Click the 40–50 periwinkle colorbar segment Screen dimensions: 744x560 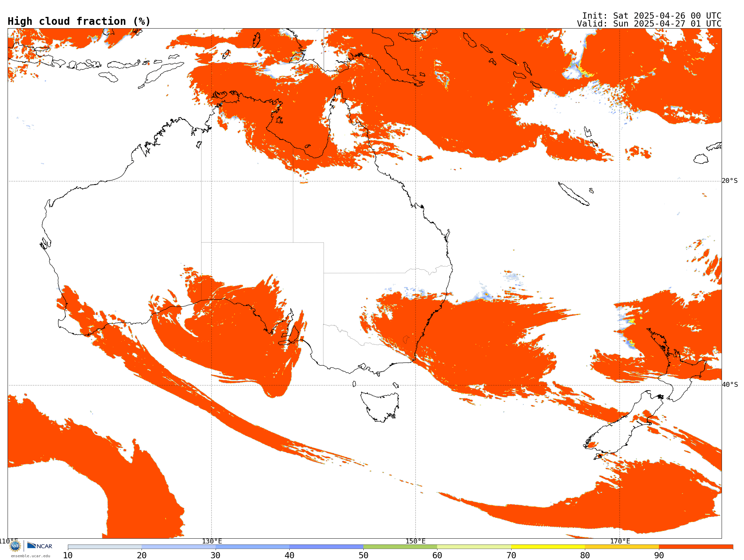click(x=326, y=547)
